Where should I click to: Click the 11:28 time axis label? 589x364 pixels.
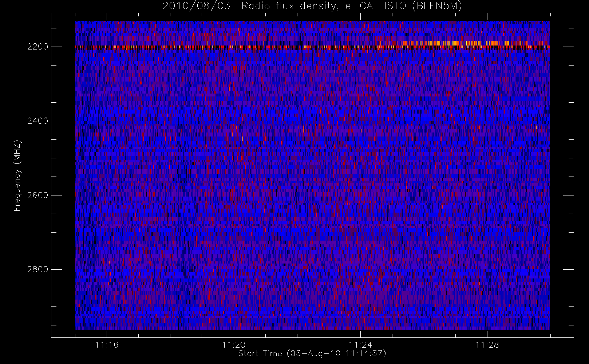487,345
